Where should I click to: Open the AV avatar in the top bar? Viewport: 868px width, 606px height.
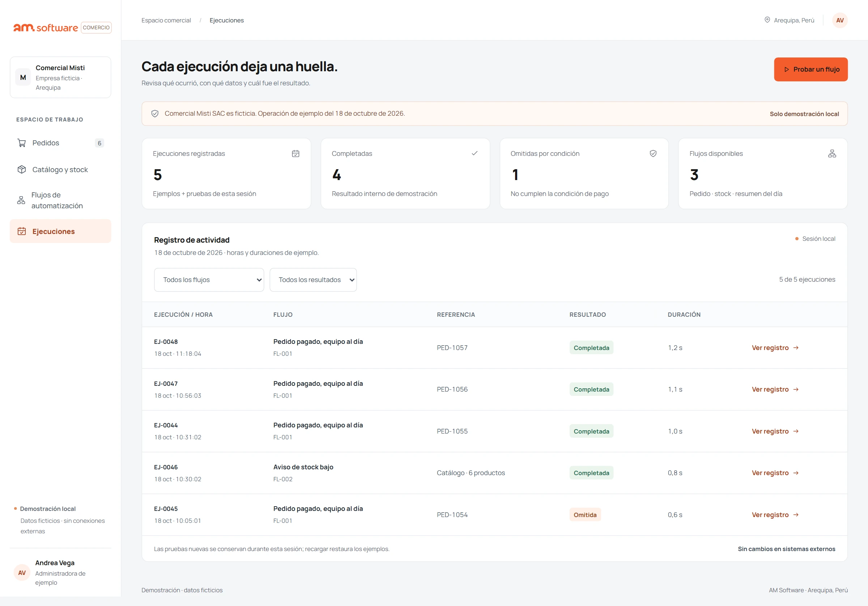click(x=840, y=20)
